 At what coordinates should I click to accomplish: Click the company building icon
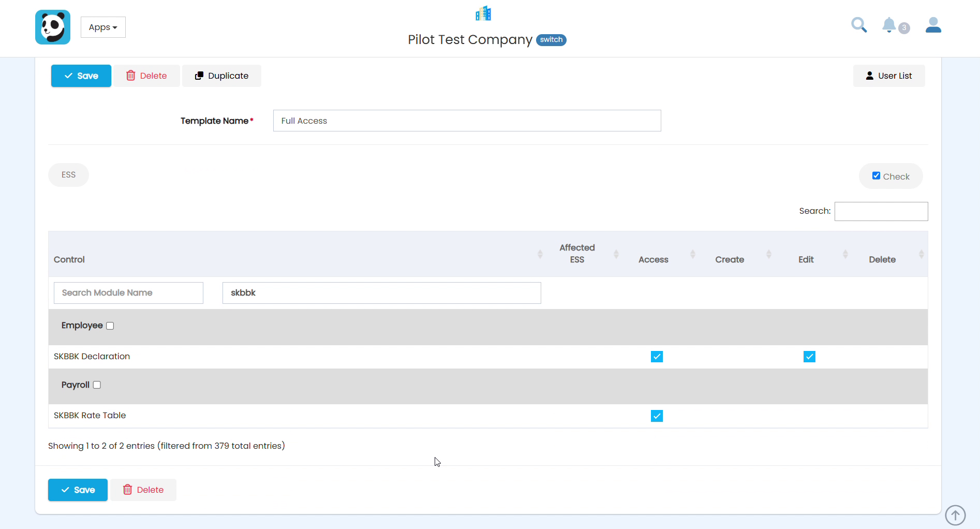coord(483,13)
